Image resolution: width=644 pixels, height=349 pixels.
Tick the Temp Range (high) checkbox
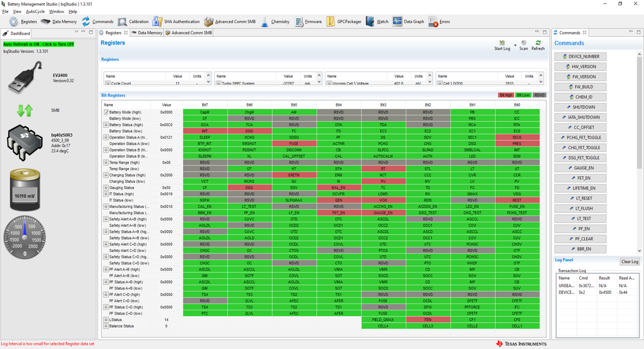106,162
